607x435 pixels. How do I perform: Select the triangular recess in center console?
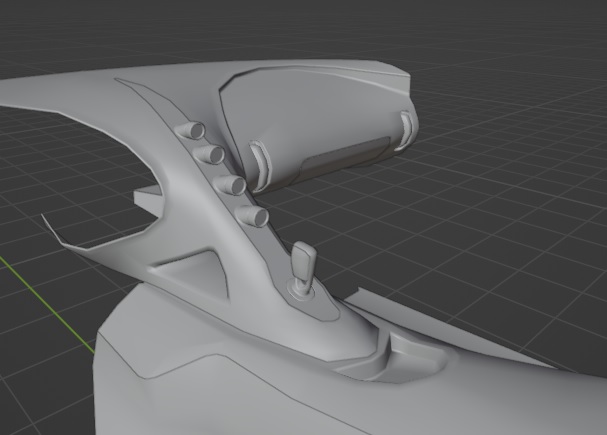(192, 275)
